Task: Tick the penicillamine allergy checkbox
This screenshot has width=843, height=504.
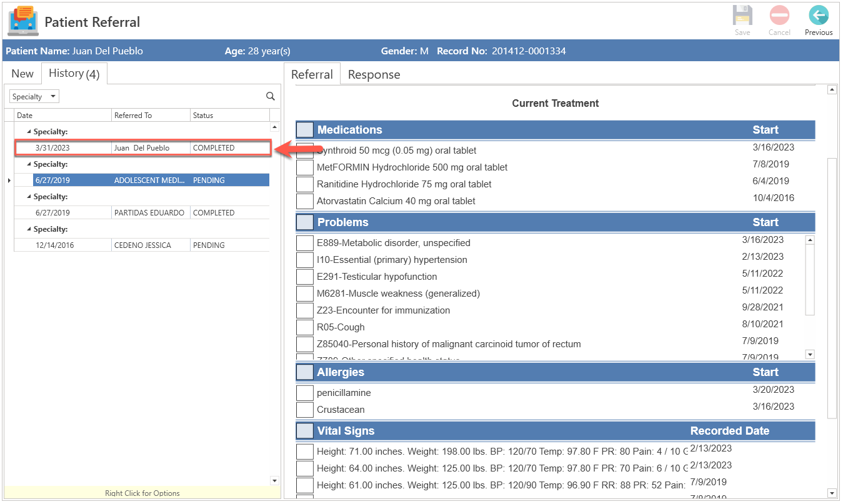Action: 304,393
